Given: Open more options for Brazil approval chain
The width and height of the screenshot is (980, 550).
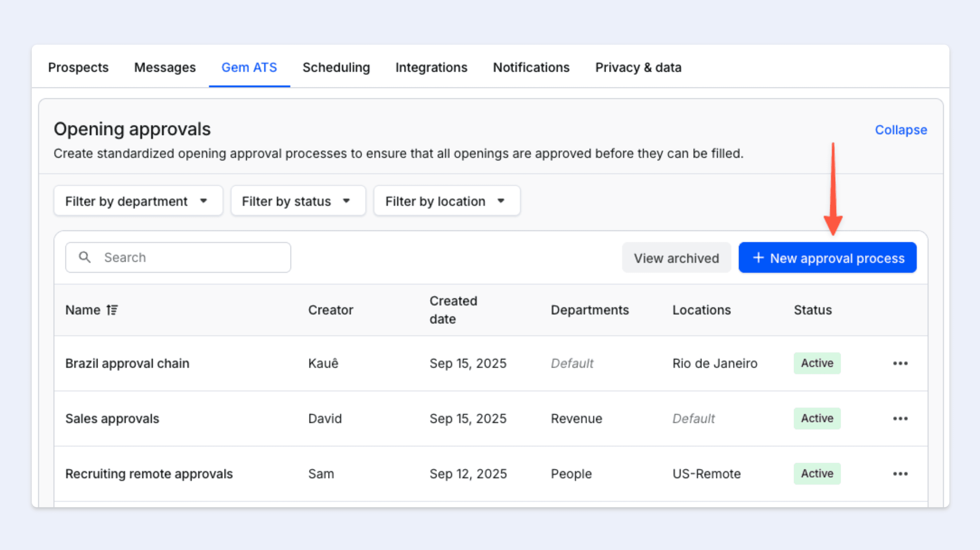Looking at the screenshot, I should pyautogui.click(x=900, y=363).
